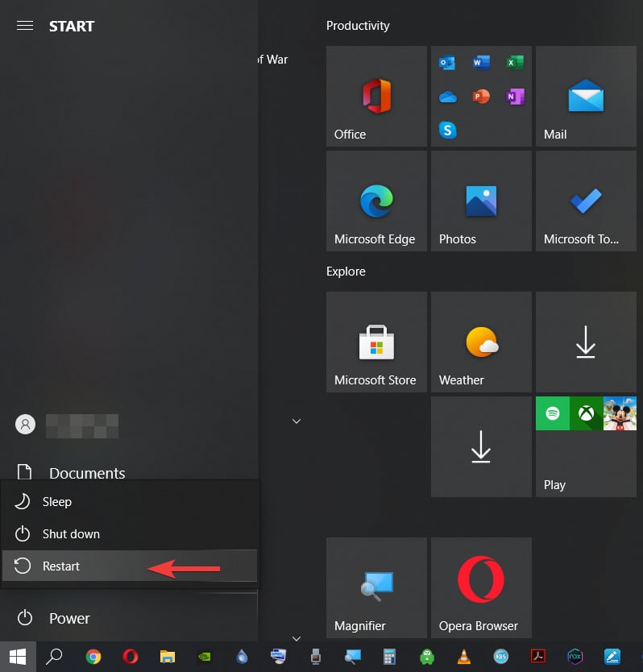This screenshot has width=643, height=672.
Task: Launch Google Chrome from the taskbar
Action: (93, 657)
